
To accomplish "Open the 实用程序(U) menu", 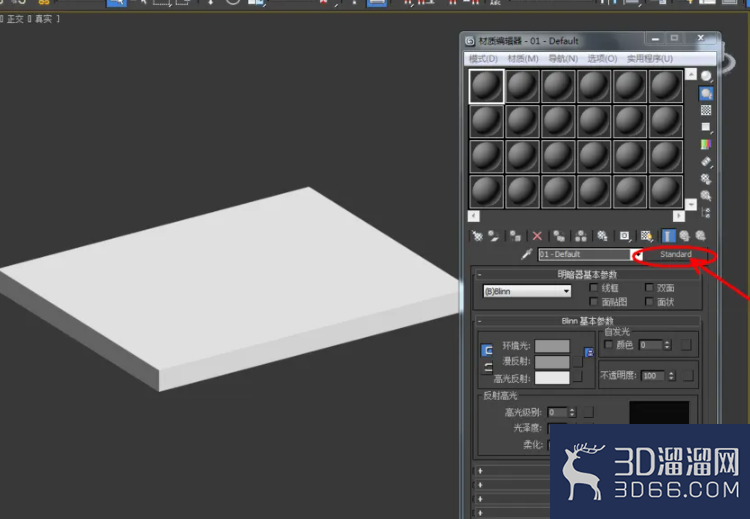I will coord(650,58).
